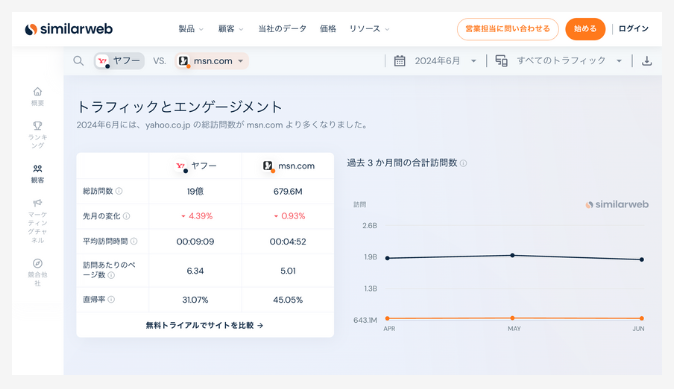The height and width of the screenshot is (389, 674).
Task: Click the similarweb logo
Action: pyautogui.click(x=69, y=29)
